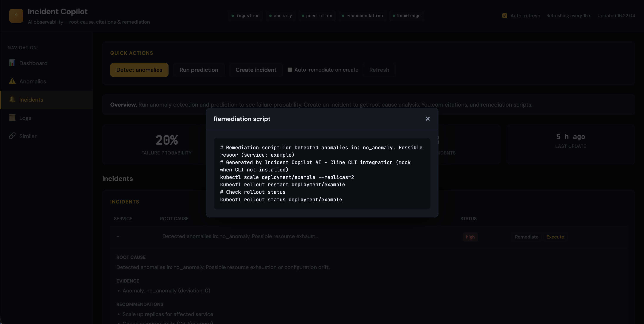644x324 pixels.
Task: Close the Remediation script dialog
Action: tap(427, 119)
